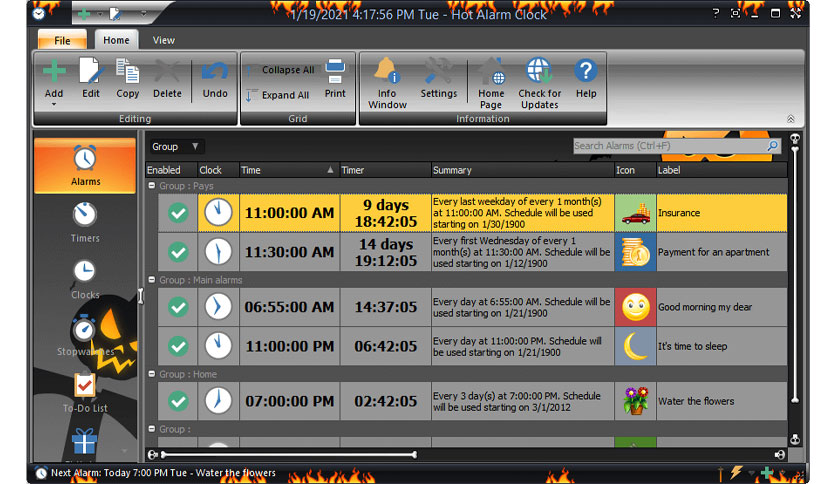Click the Add alarm plus icon

54,71
